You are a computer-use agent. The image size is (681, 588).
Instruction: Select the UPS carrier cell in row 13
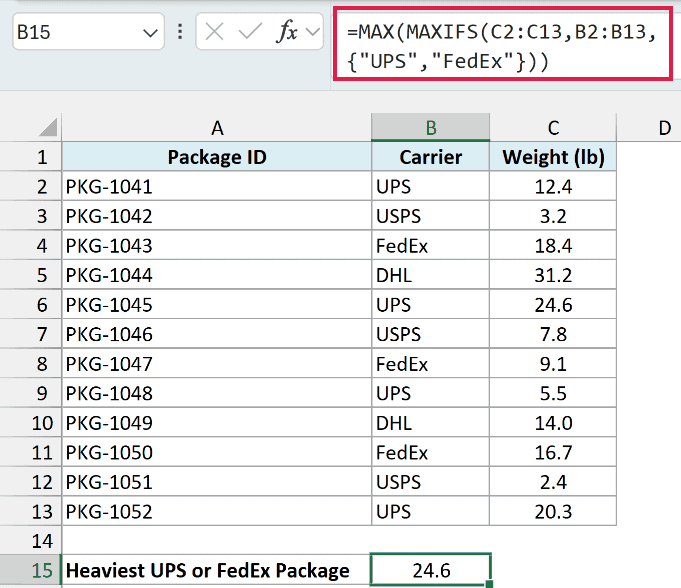pos(430,511)
